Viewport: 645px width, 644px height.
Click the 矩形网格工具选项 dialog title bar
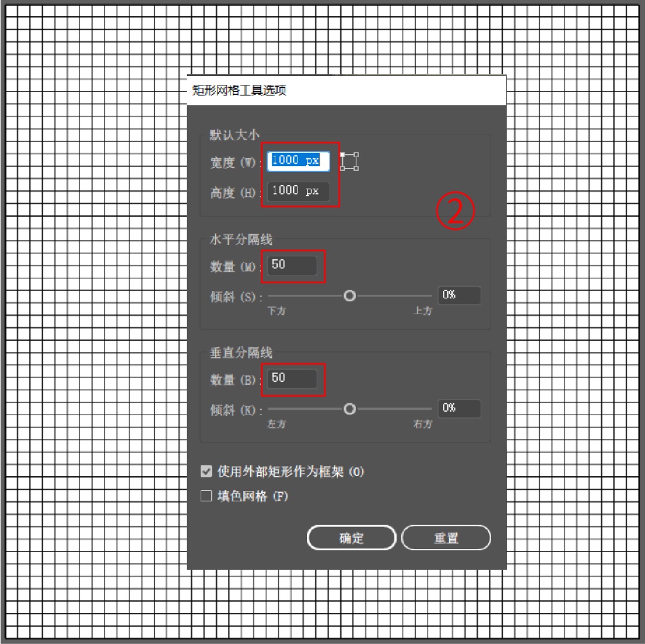(346, 90)
